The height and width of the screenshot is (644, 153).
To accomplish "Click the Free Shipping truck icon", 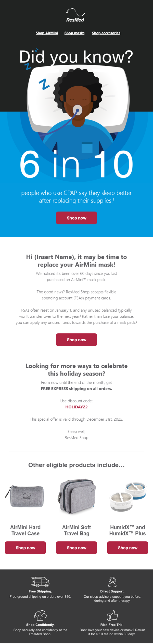I will point(40,582).
